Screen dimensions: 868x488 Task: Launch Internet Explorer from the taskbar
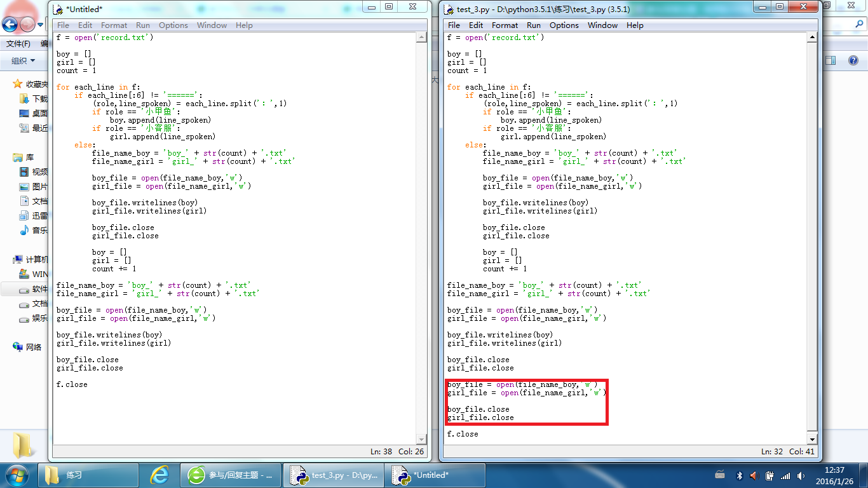pos(159,475)
